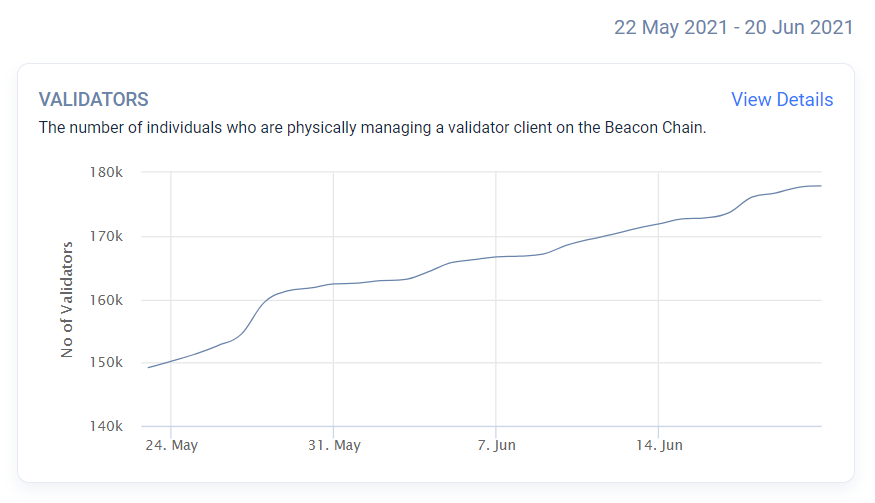Click the chart line at the 7. Jun gridline
Image resolution: width=875 pixels, height=503 pixels.
[496, 257]
